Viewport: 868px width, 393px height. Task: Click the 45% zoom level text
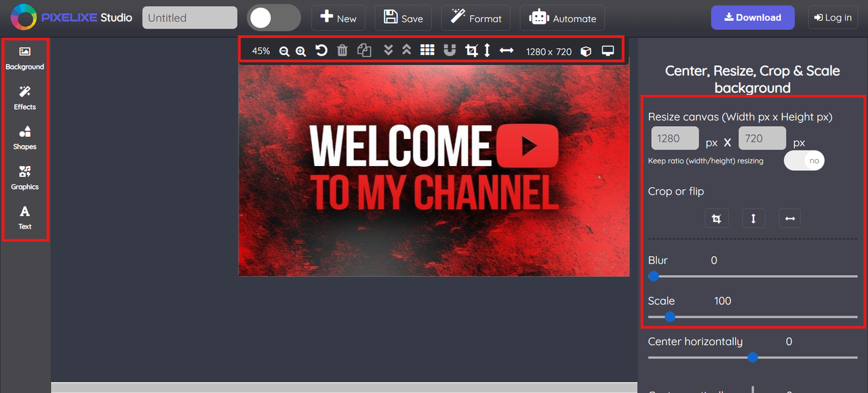261,51
